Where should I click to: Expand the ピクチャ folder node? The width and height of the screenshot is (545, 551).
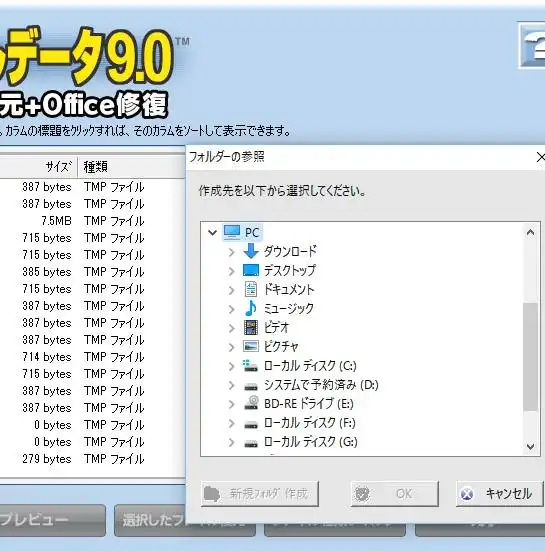point(231,347)
